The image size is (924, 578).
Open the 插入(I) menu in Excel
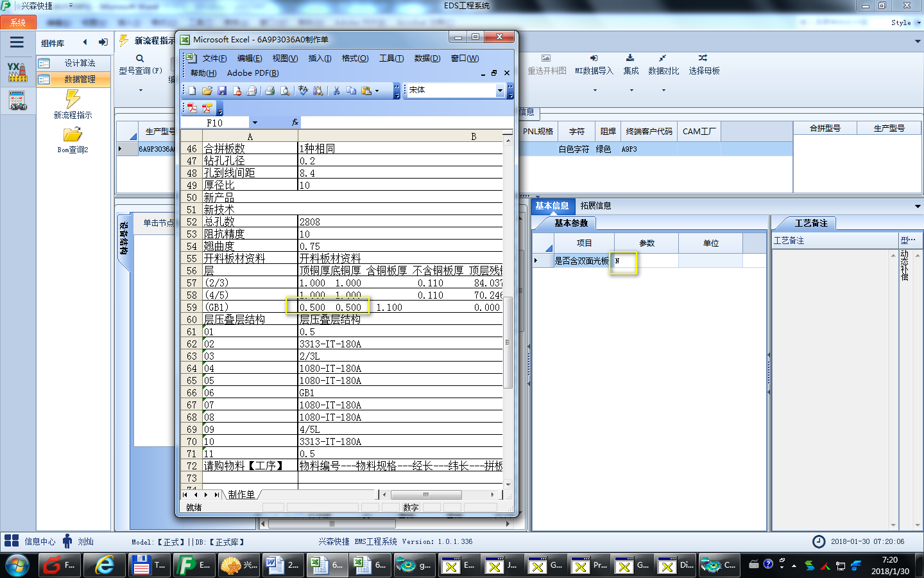(320, 58)
